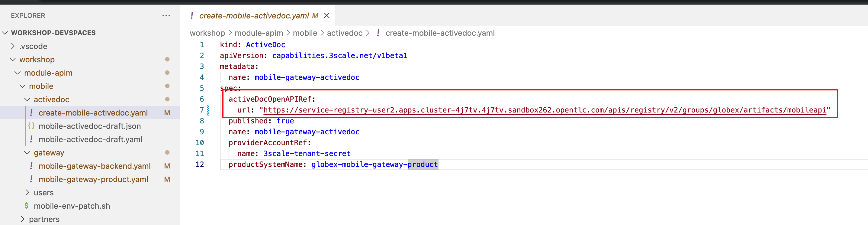Click the modified-change marker beside line 7
The width and height of the screenshot is (868, 225).
(x=208, y=110)
